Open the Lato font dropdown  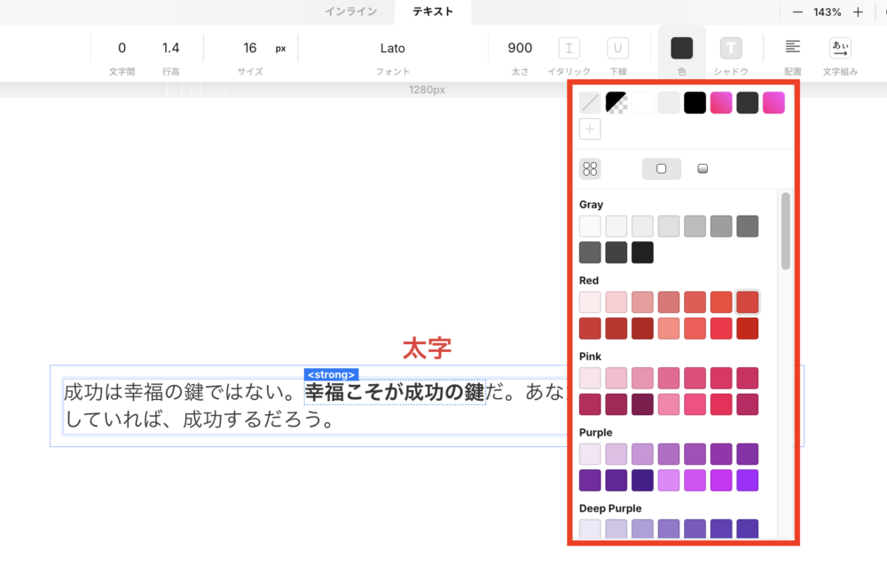(x=393, y=48)
